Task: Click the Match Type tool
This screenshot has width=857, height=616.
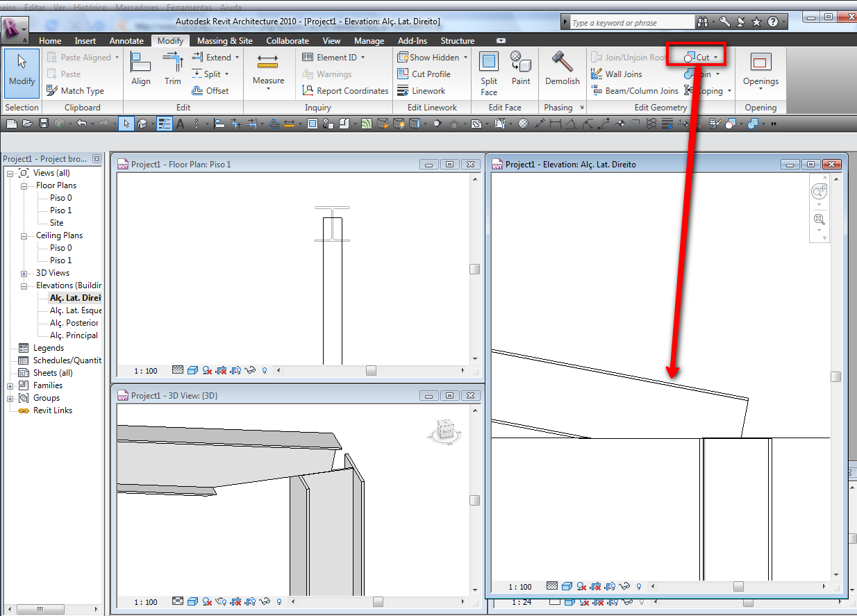Action: coord(75,91)
